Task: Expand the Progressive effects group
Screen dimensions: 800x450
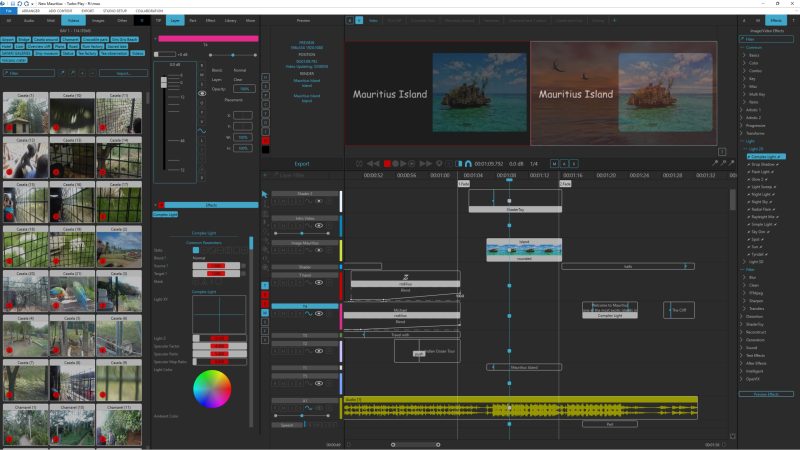Action: (741, 126)
